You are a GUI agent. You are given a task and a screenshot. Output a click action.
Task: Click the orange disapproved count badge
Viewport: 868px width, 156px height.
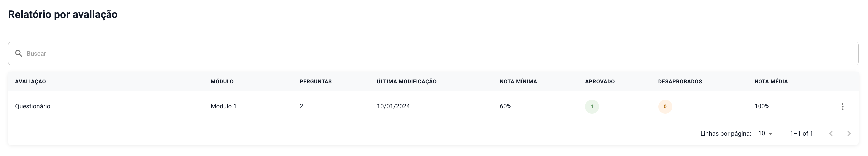pos(665,107)
